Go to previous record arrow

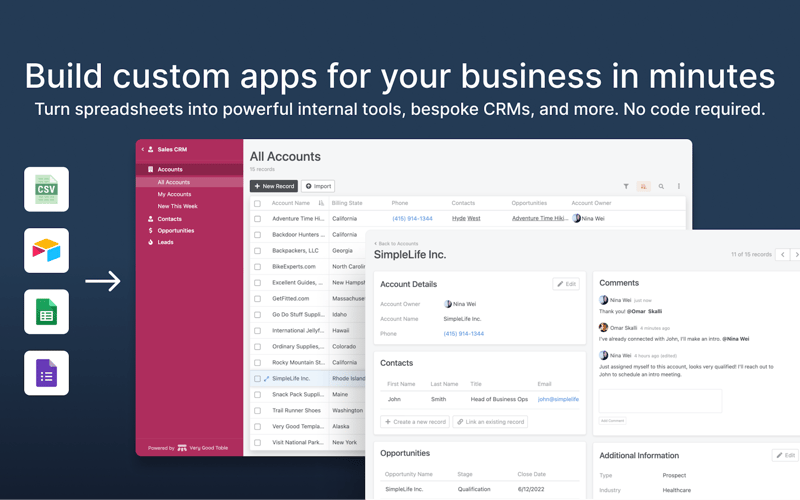coord(783,254)
